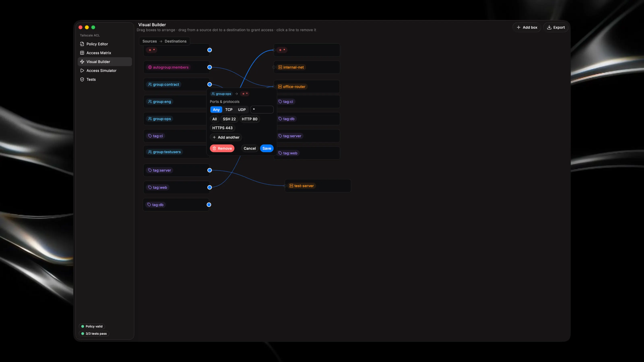Select the internal-net destination box

point(307,67)
